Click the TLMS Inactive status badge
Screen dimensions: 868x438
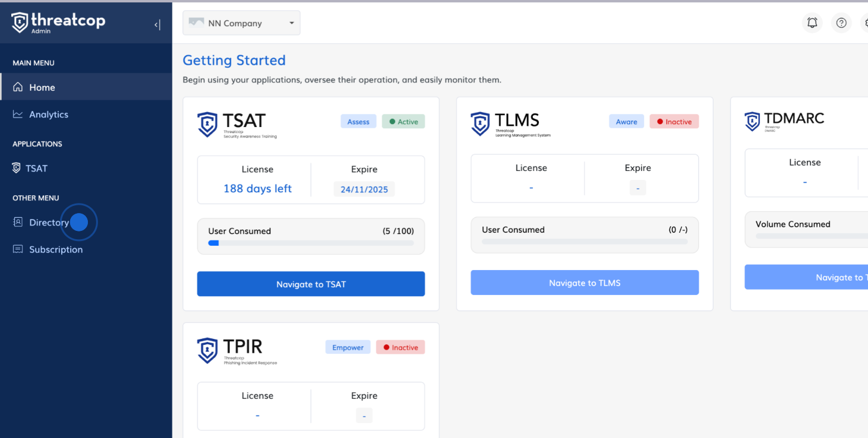[x=674, y=122]
